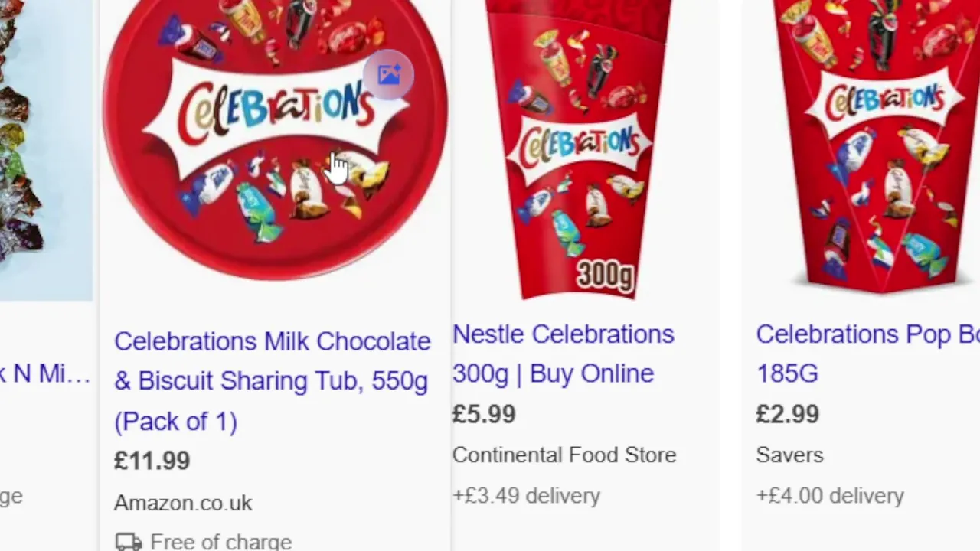
Task: Click the truncated "k N Mi…" product title
Action: click(x=44, y=374)
